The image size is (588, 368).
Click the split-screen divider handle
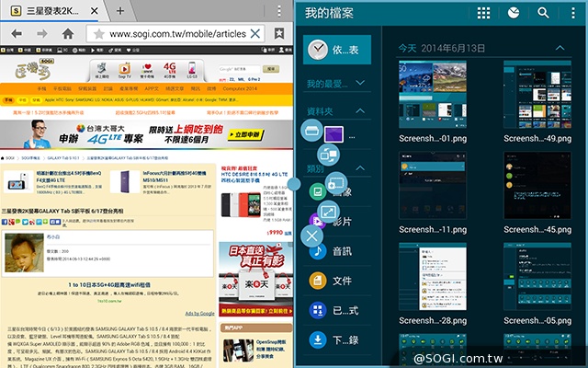[294, 184]
